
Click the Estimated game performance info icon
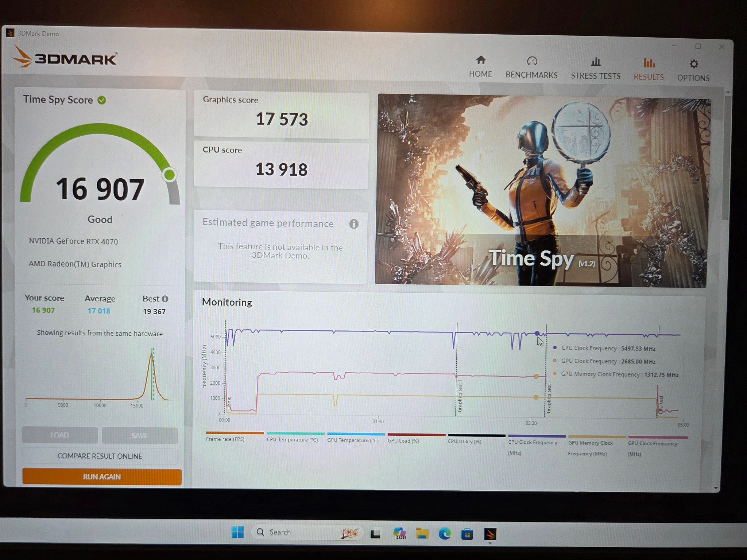353,224
